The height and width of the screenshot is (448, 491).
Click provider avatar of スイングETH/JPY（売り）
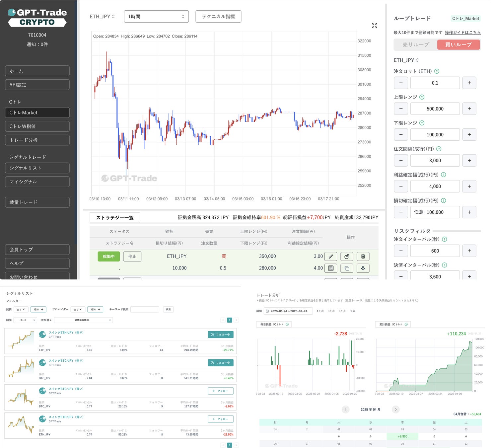click(x=42, y=335)
